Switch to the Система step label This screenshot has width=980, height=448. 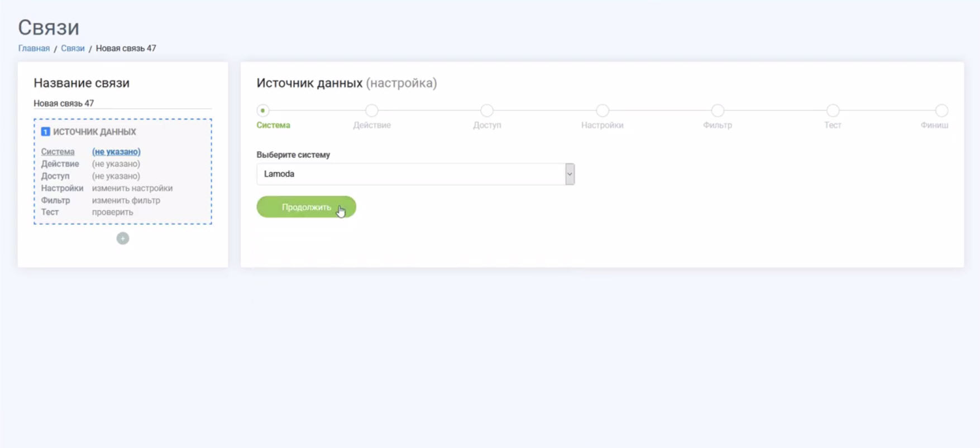[274, 125]
